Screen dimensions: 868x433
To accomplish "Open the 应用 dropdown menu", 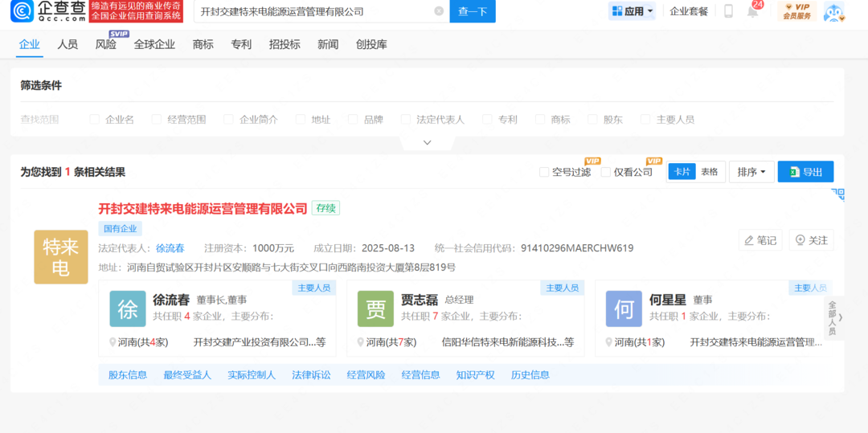I will [x=633, y=11].
